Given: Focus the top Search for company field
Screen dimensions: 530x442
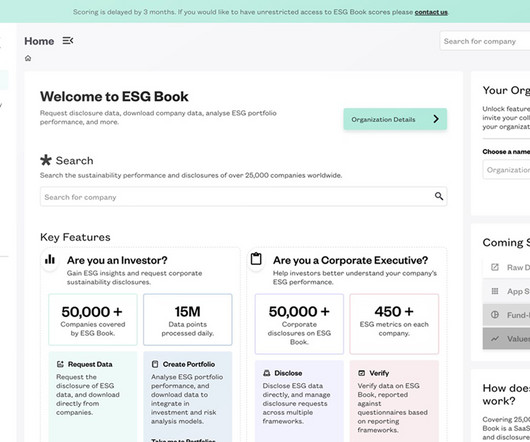Looking at the screenshot, I should [x=485, y=41].
